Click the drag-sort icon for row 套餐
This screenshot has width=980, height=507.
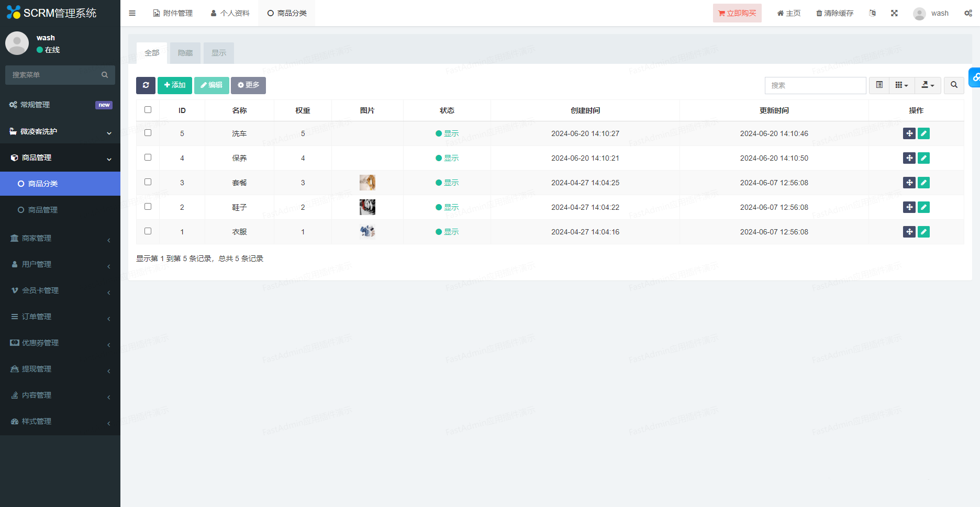point(909,183)
